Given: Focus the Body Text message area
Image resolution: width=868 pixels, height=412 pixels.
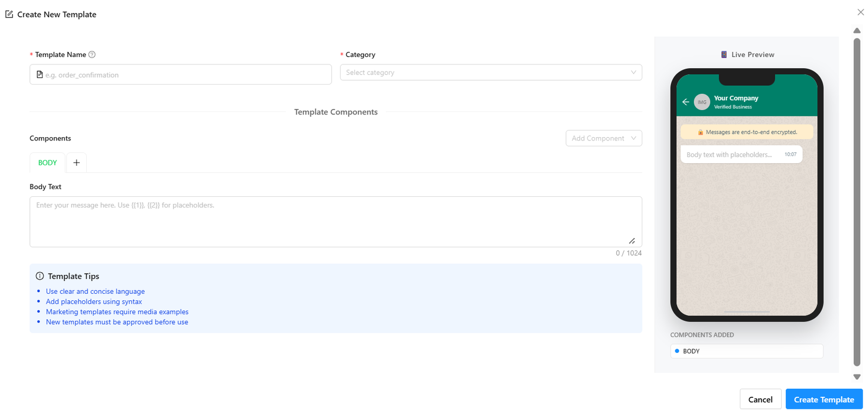Looking at the screenshot, I should click(x=335, y=221).
